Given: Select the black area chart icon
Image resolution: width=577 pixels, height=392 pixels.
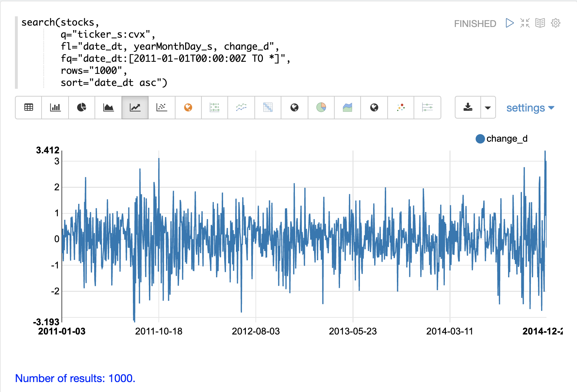Looking at the screenshot, I should (x=108, y=107).
